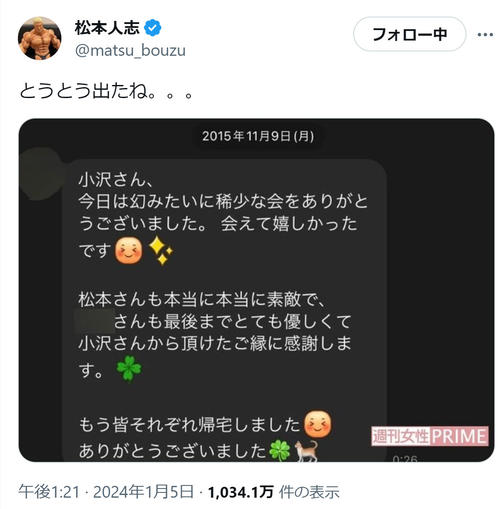View the 1,034.1万 件の表示 view count

point(274,492)
